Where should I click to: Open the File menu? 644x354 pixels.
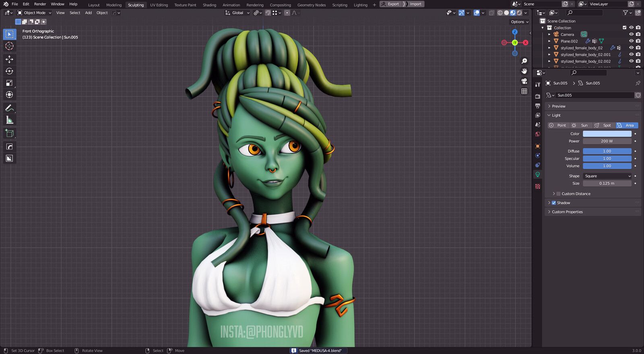point(15,4)
